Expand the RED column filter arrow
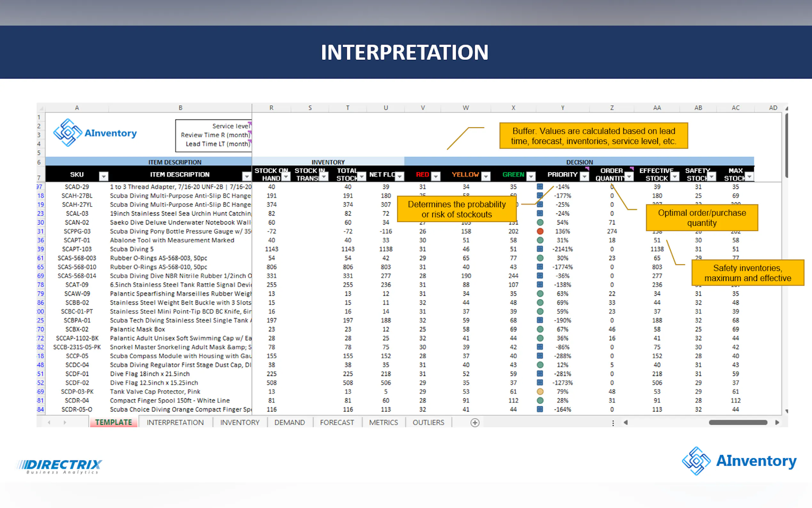 [435, 176]
